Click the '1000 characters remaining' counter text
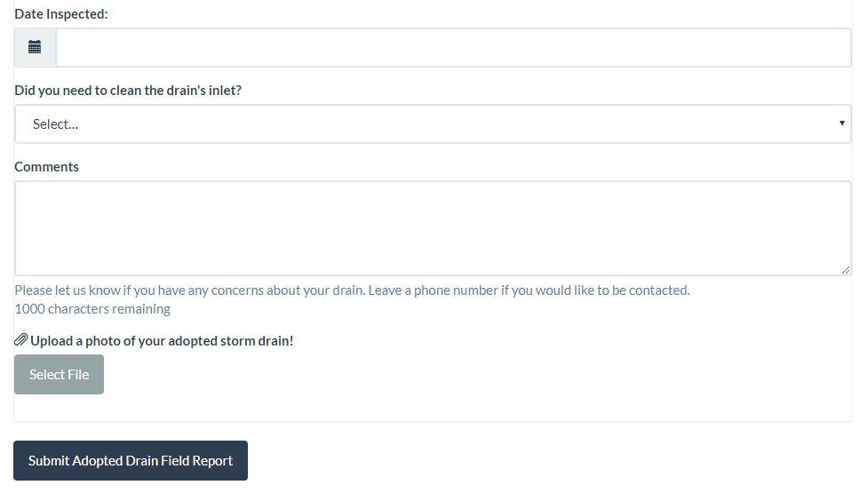 coord(92,309)
